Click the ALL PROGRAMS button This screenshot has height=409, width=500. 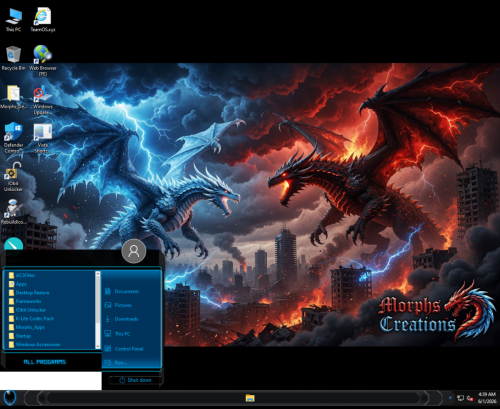45,362
